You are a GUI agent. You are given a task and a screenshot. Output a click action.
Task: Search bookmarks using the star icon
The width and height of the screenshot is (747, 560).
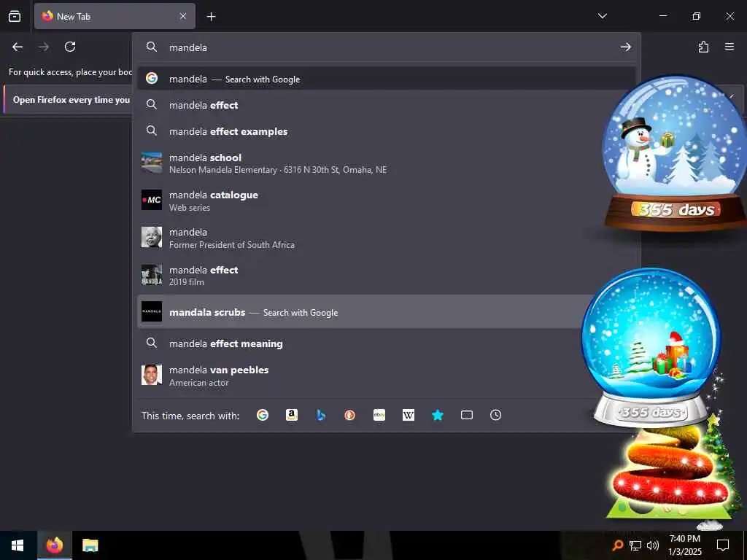pyautogui.click(x=438, y=415)
